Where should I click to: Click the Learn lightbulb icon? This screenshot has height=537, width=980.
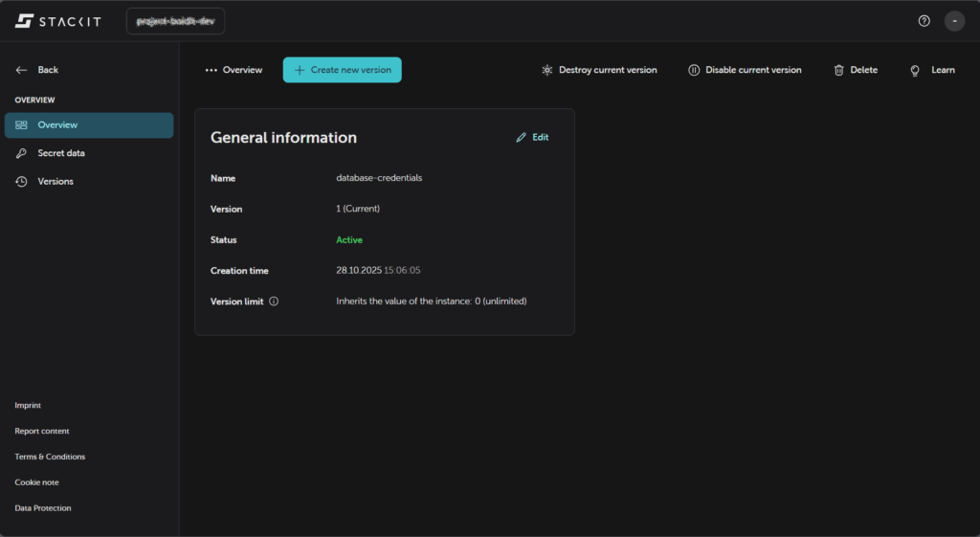(915, 70)
